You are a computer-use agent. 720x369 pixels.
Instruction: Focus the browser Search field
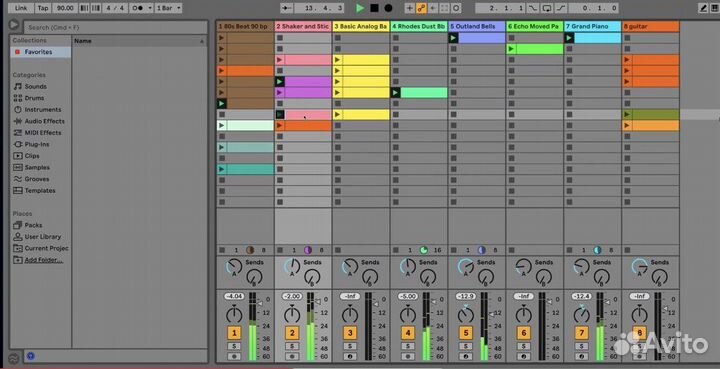[x=115, y=27]
